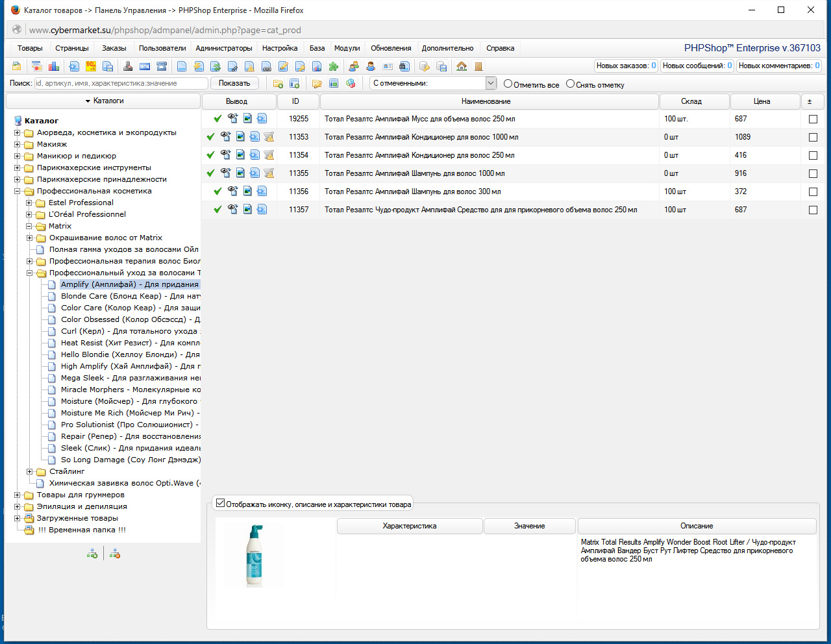Viewport: 831px width, 644px height.
Task: Click the expand-all tree icon below catalog
Action: coord(92,554)
